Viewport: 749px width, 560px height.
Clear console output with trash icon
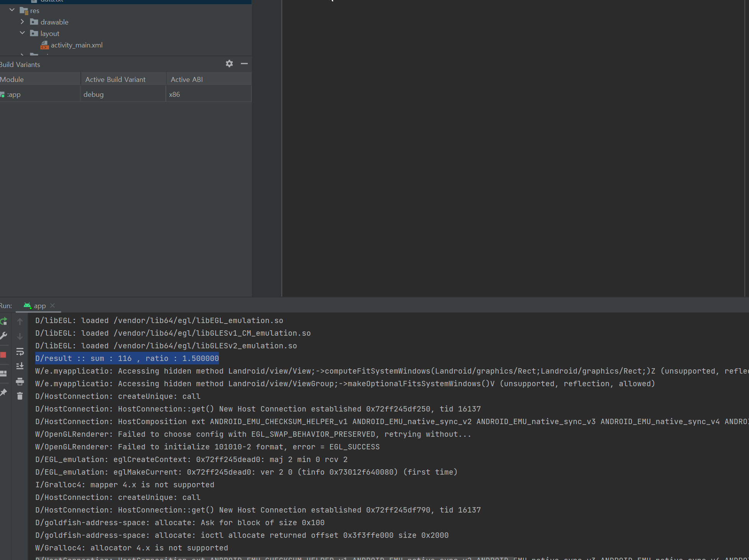click(x=20, y=396)
